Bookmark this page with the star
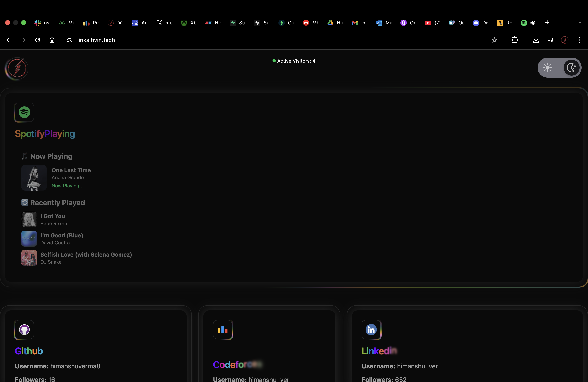588x382 pixels. [494, 40]
